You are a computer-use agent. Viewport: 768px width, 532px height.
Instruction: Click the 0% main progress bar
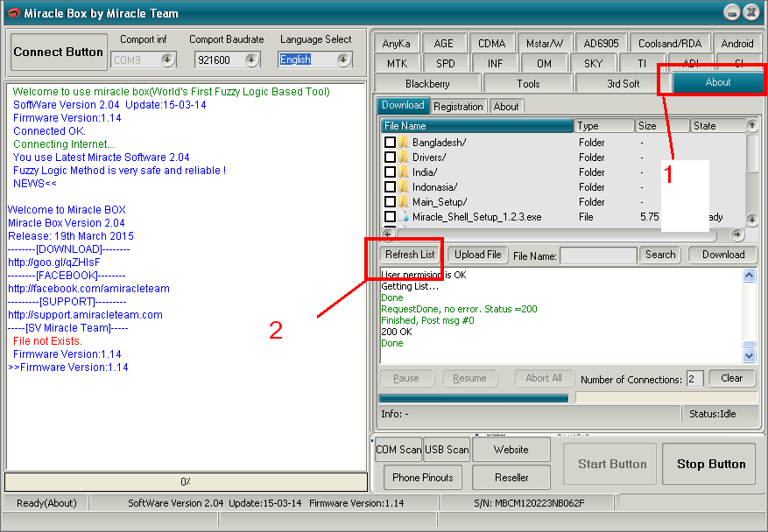pyautogui.click(x=186, y=481)
